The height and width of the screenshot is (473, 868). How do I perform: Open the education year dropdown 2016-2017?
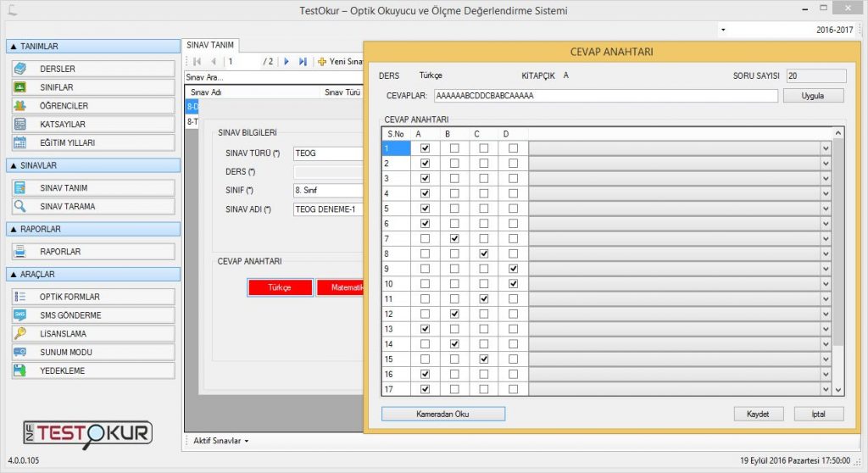point(723,30)
